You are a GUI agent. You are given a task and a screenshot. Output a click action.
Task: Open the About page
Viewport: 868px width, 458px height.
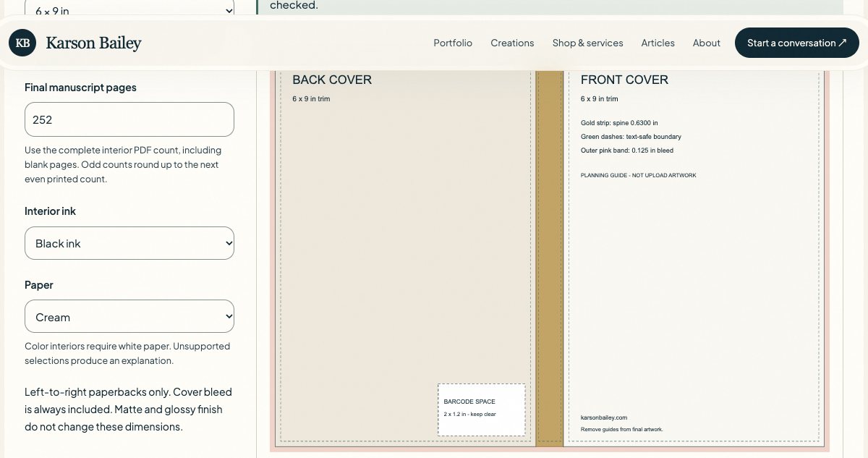(x=706, y=43)
